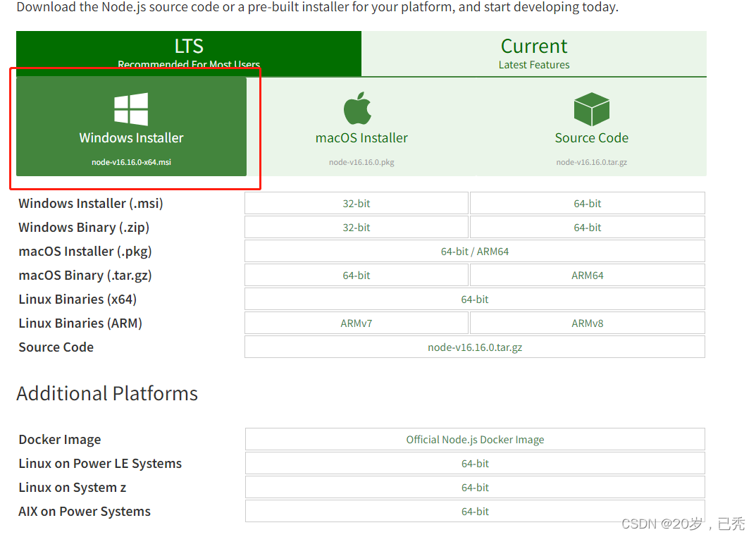This screenshot has width=756, height=537.
Task: Choose 64-bit / ARM64 macOS Installer (.pkg)
Action: click(x=475, y=252)
